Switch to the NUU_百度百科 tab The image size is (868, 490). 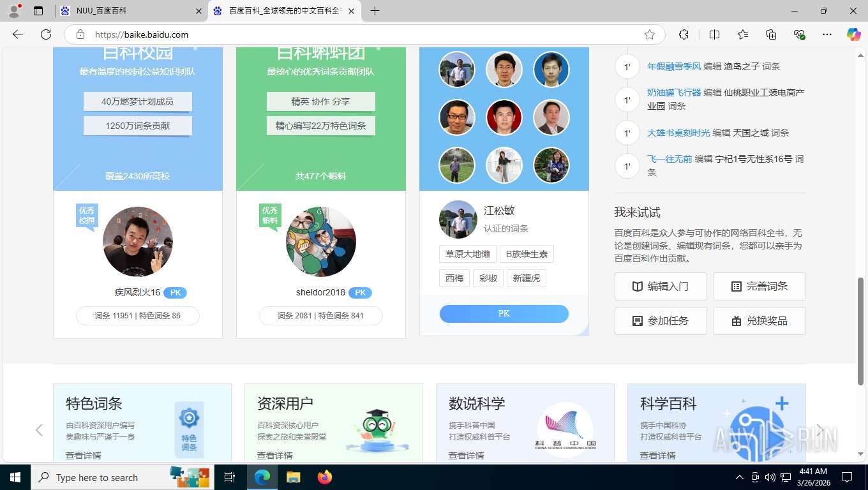(131, 11)
